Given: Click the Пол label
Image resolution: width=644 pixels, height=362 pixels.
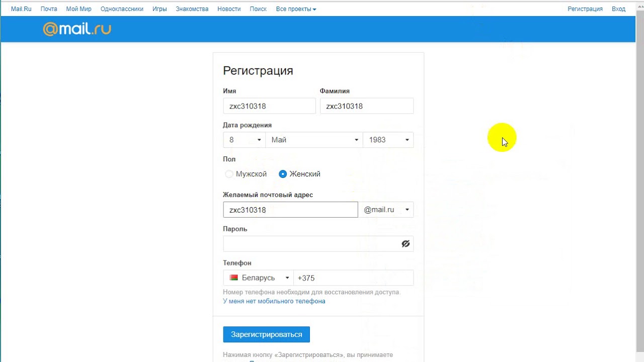Looking at the screenshot, I should [x=229, y=159].
